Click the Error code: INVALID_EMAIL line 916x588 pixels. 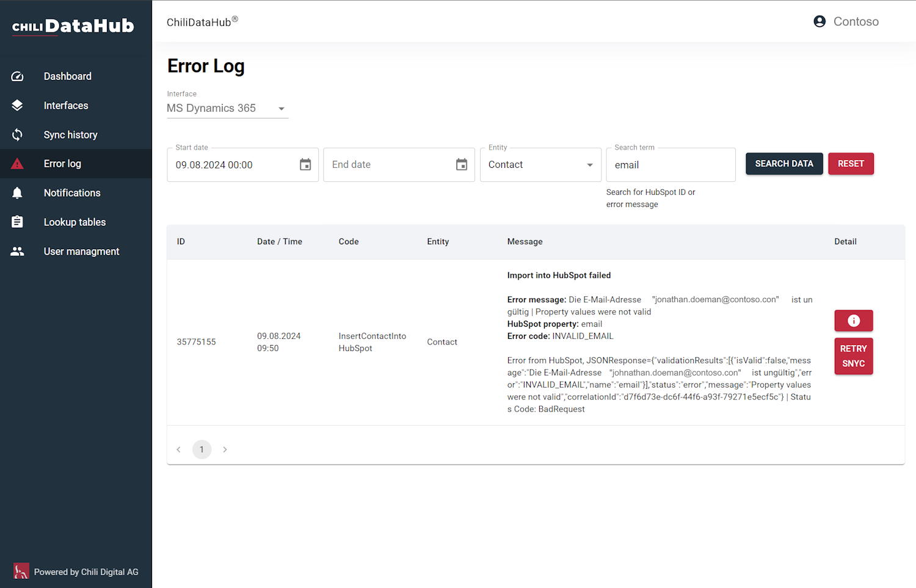point(560,336)
